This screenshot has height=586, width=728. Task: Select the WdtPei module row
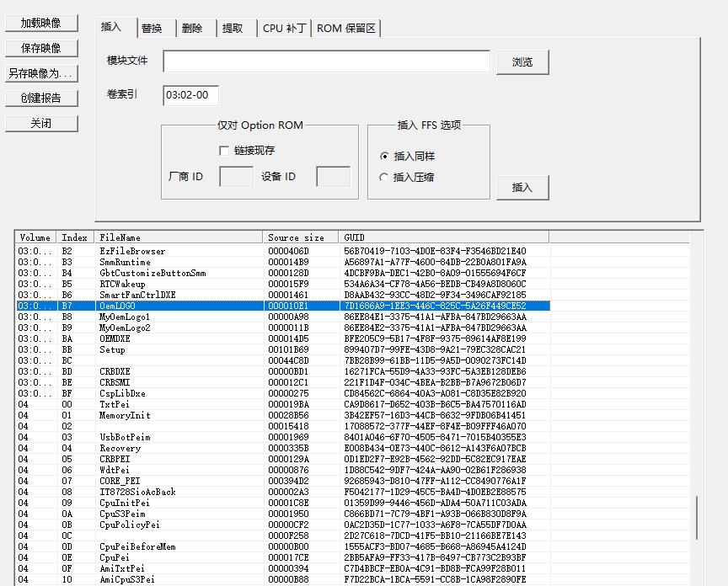(283, 470)
